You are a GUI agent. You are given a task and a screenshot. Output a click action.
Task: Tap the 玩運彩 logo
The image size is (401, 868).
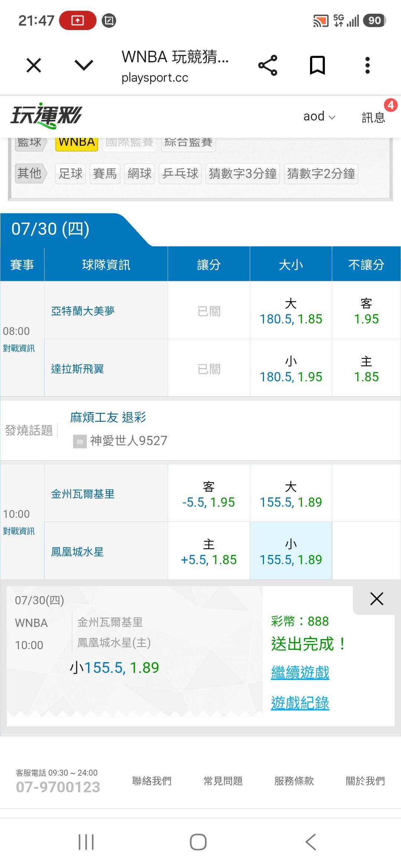click(x=46, y=116)
